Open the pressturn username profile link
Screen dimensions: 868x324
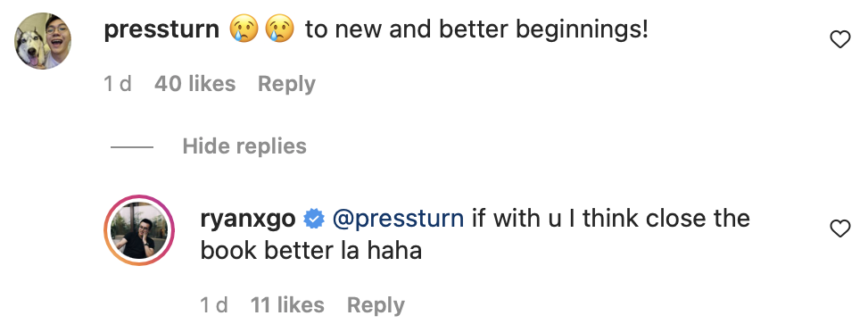coord(161,29)
